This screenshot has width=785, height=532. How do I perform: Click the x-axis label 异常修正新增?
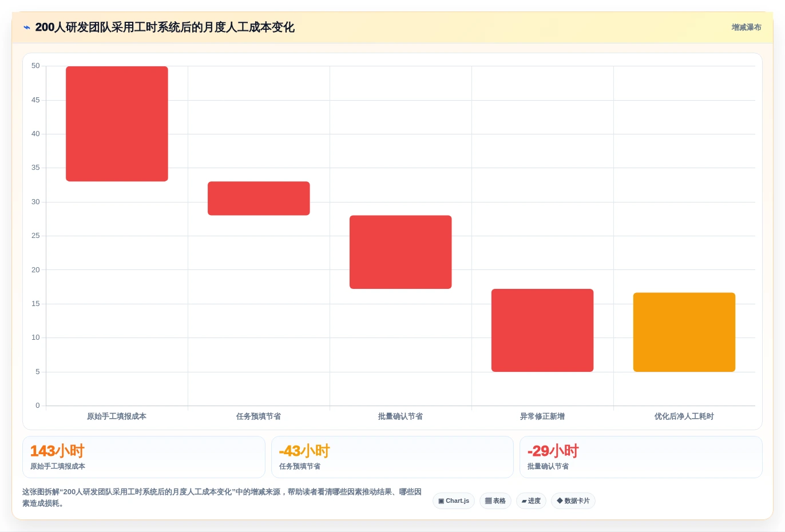(x=542, y=416)
